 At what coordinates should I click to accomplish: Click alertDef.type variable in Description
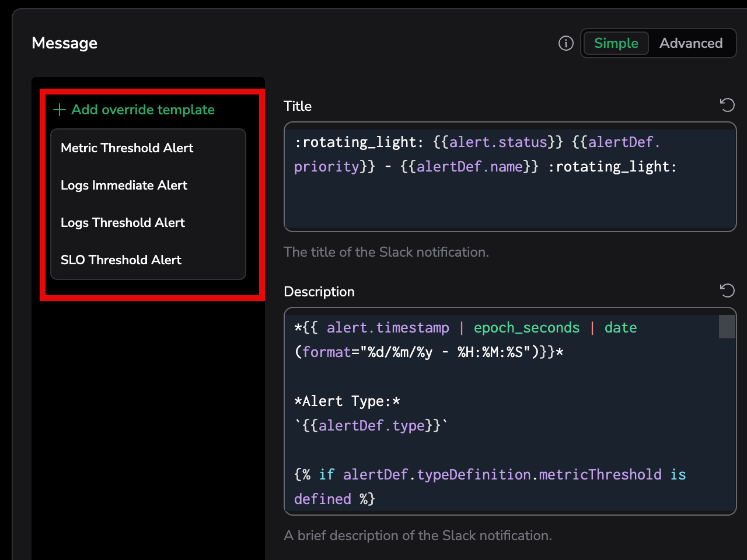[371, 426]
